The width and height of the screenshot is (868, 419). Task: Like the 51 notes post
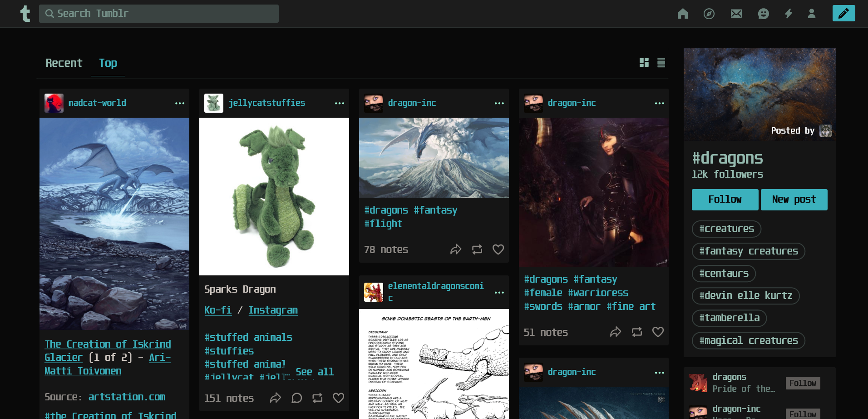pyautogui.click(x=658, y=332)
